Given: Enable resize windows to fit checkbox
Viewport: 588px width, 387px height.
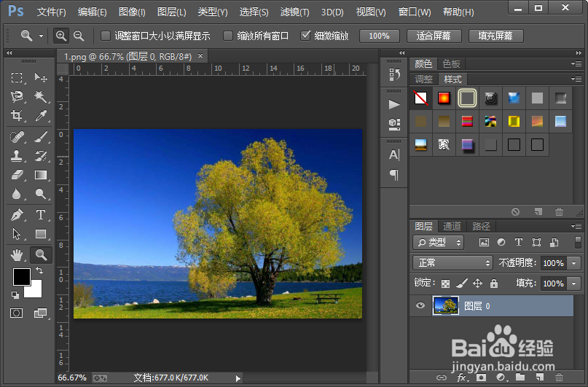Looking at the screenshot, I should pyautogui.click(x=106, y=36).
